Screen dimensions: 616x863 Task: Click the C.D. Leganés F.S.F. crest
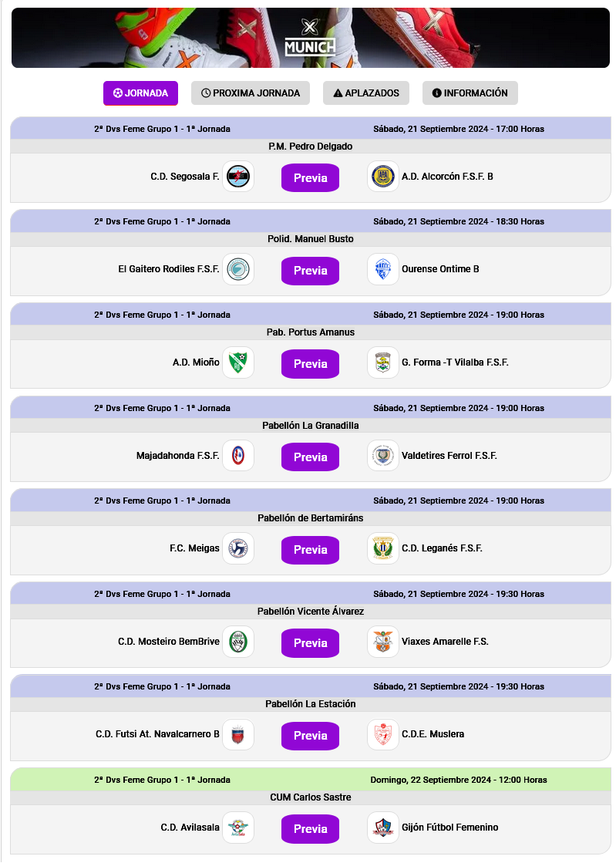click(x=383, y=548)
